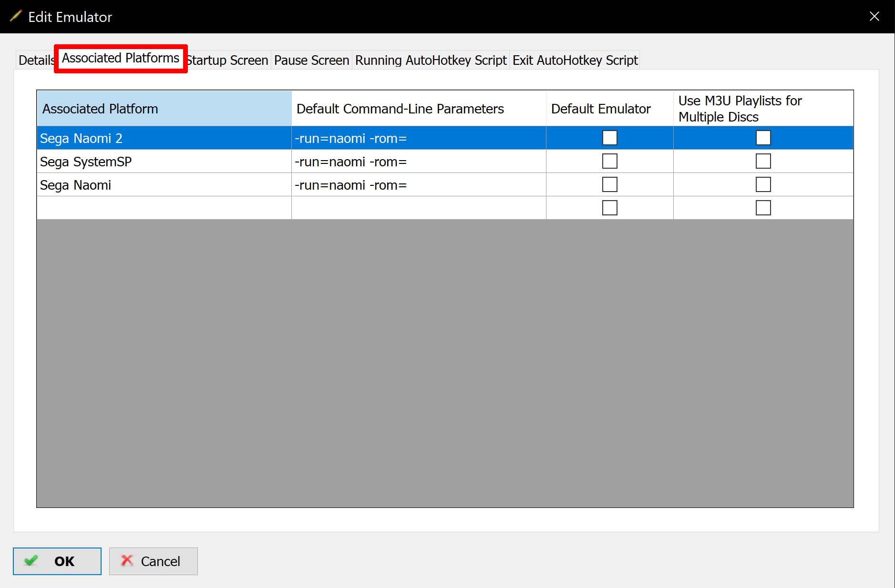This screenshot has width=895, height=588.
Task: Edit command-line parameters for Sega Naomi 2
Action: pyautogui.click(x=419, y=138)
